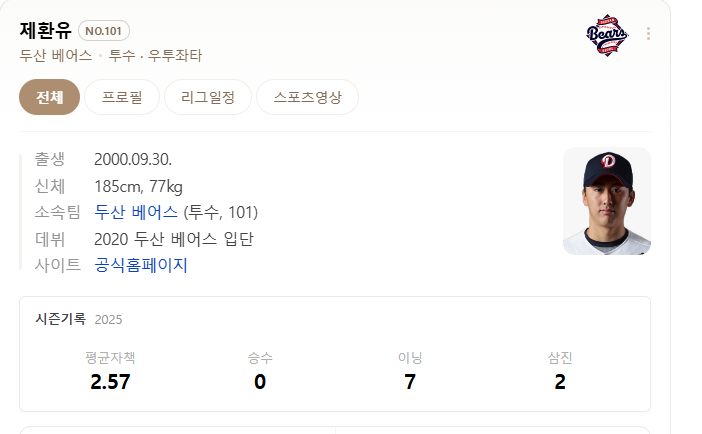
Task: Open the 두산 베어스 team link
Action: 136,212
